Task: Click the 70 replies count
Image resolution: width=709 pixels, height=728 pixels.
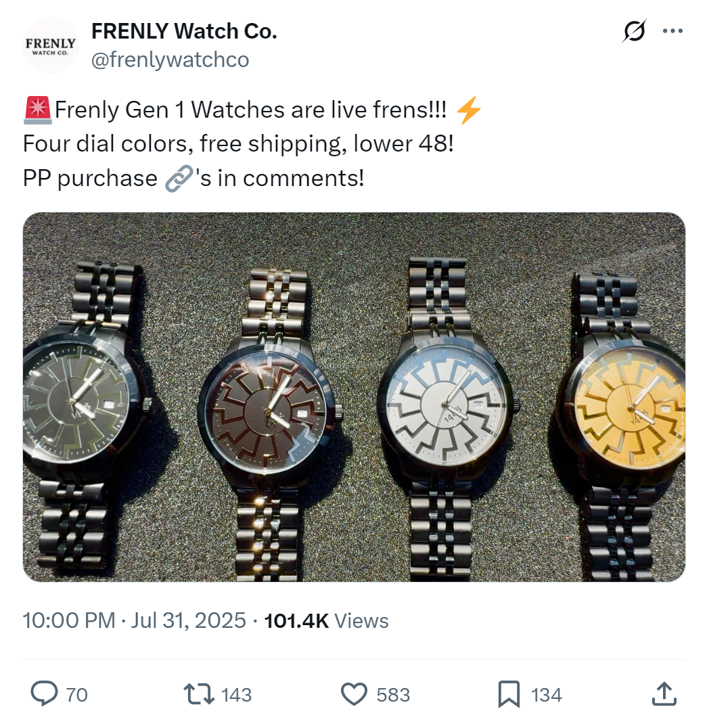Action: (76, 695)
